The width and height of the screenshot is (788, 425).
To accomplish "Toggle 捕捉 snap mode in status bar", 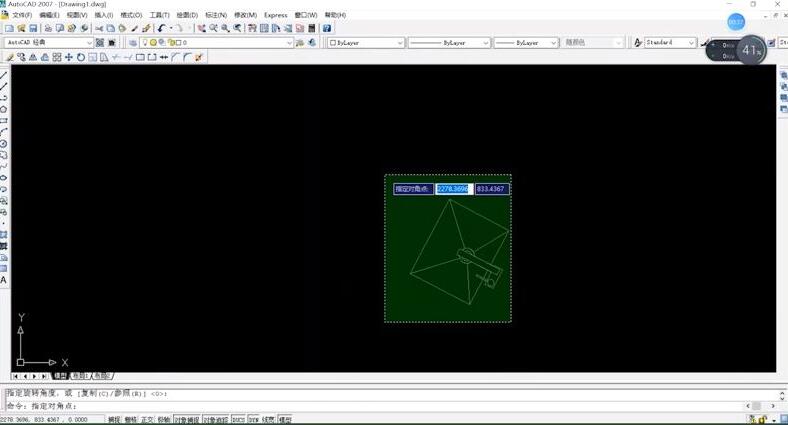I will (114, 419).
